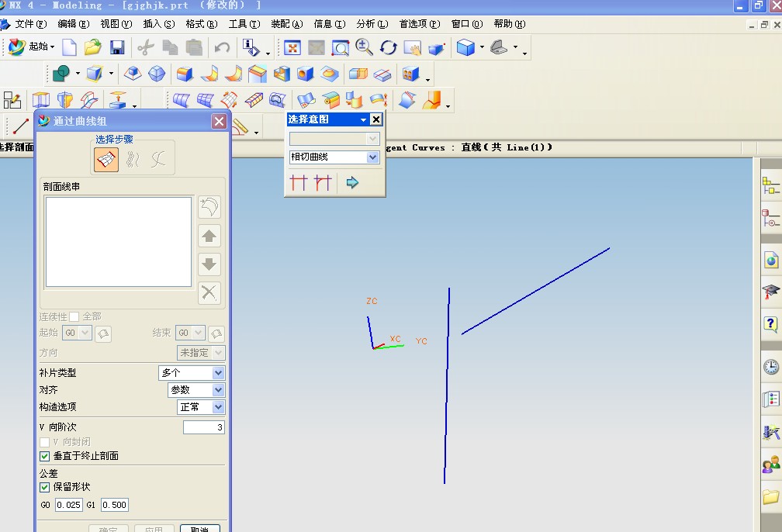This screenshot has height=532, width=782.
Task: Expand the 起始 start menu arrow
Action: (x=52, y=47)
